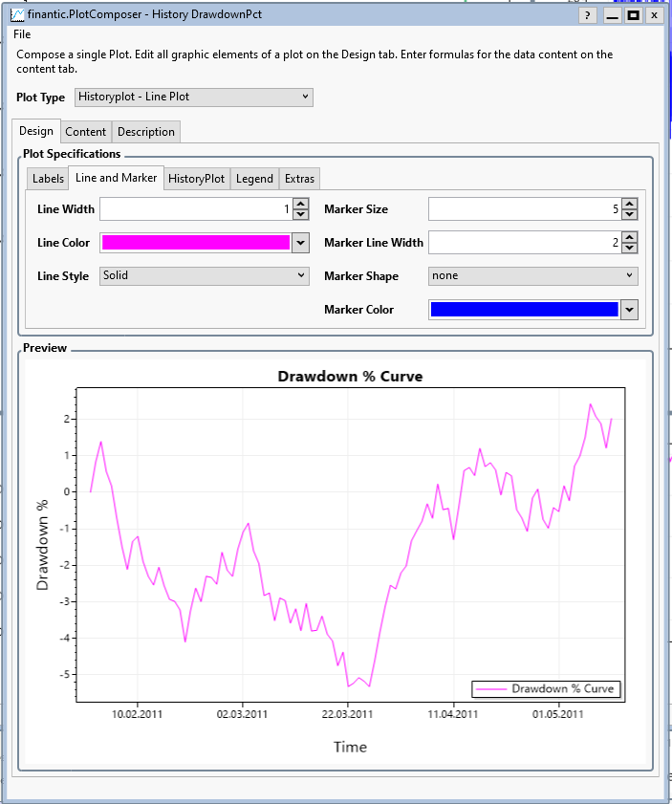Show the Legend sub-tab
Image resolution: width=672 pixels, height=804 pixels.
click(x=254, y=179)
